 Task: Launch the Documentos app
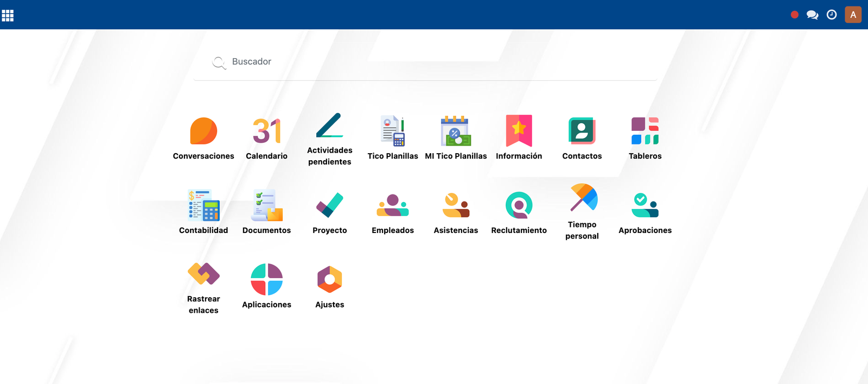pos(266,206)
